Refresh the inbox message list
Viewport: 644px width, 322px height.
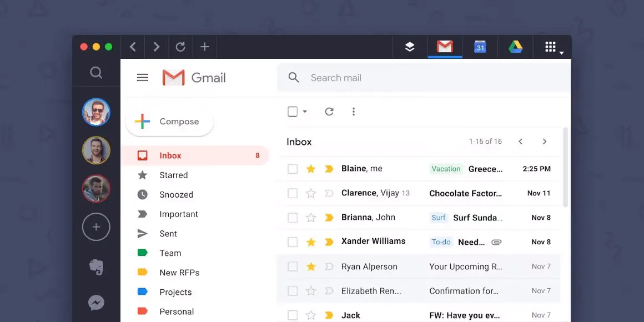point(329,112)
